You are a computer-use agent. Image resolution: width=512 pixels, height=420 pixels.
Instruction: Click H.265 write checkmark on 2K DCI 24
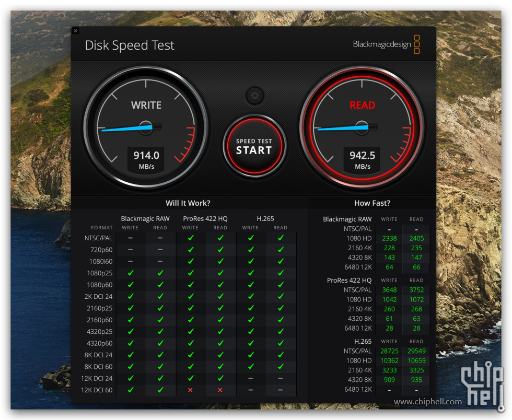[251, 296]
